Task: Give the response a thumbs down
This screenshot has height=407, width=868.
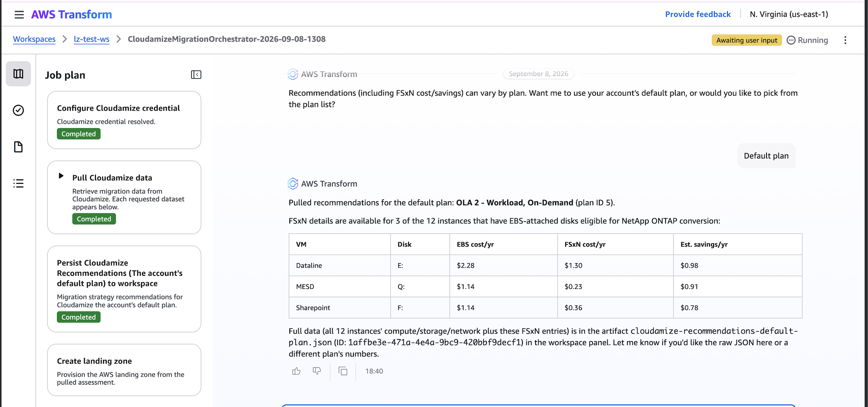Action: coord(317,371)
